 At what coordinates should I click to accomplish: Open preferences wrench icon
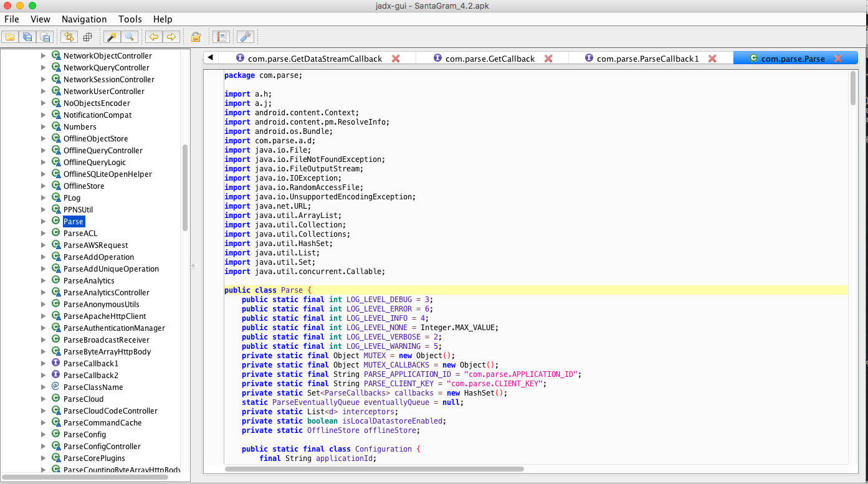[246, 37]
